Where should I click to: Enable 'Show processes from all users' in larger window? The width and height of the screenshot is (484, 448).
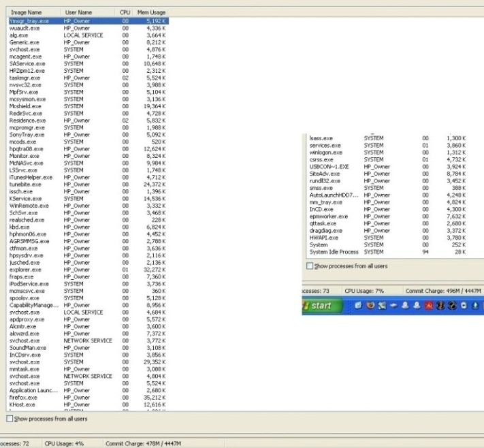10,419
